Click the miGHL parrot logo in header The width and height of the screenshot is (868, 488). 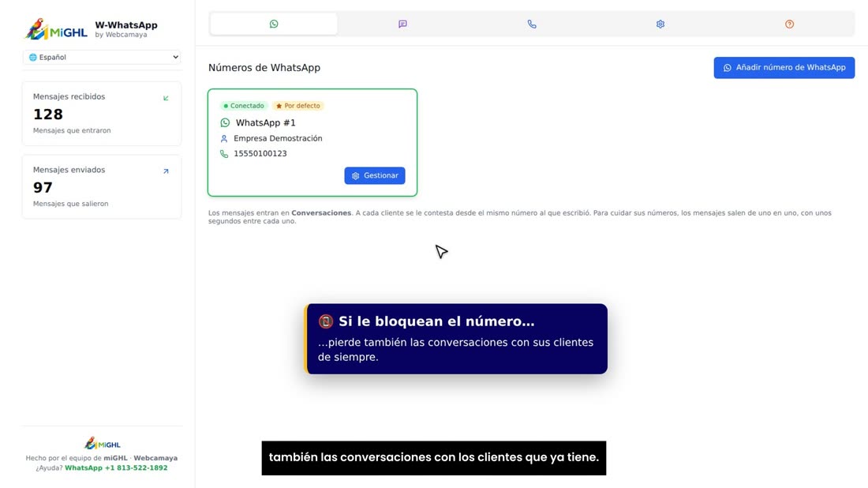pos(56,29)
